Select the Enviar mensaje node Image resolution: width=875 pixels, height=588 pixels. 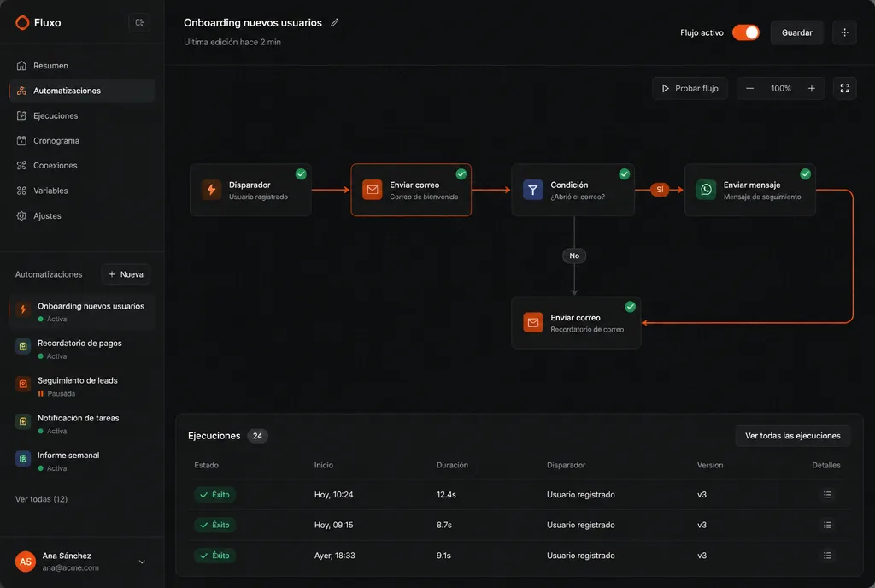(x=750, y=190)
